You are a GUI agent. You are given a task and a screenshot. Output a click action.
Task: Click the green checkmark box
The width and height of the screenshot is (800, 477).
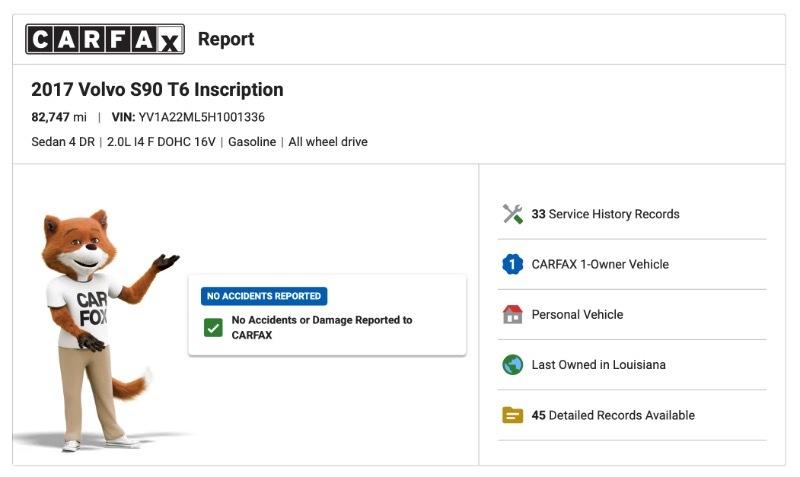click(x=213, y=328)
